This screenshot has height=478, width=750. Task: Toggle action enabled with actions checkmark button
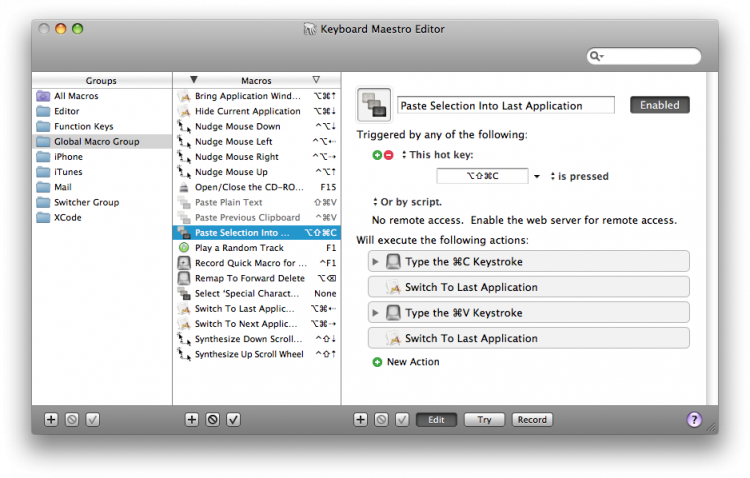pyautogui.click(x=402, y=420)
